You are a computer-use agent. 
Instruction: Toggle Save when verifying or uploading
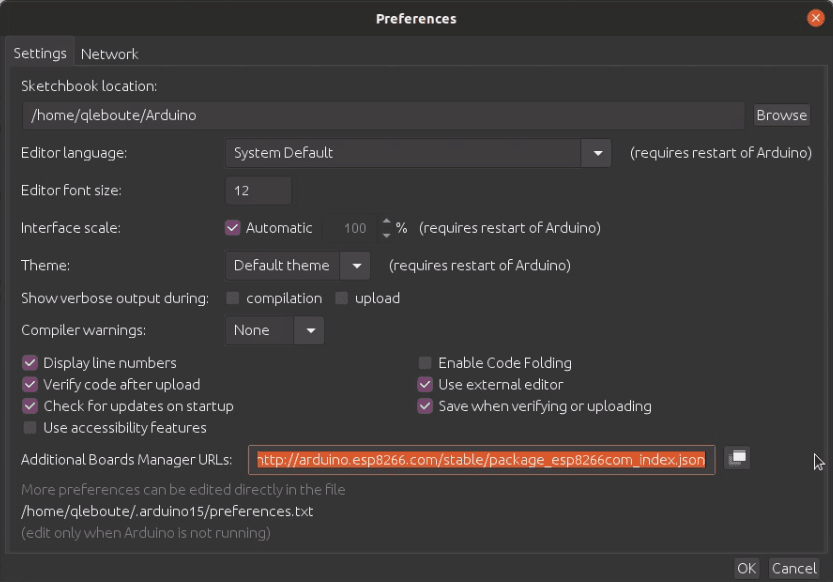[425, 406]
